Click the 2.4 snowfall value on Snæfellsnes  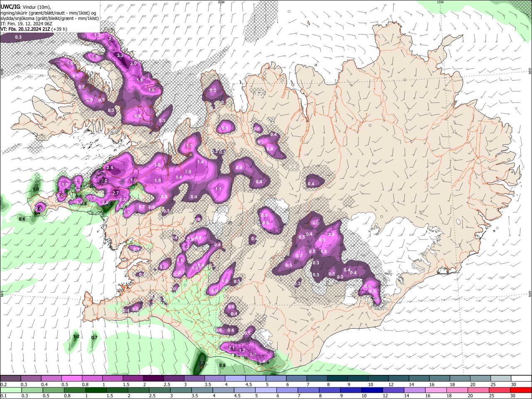point(110,167)
